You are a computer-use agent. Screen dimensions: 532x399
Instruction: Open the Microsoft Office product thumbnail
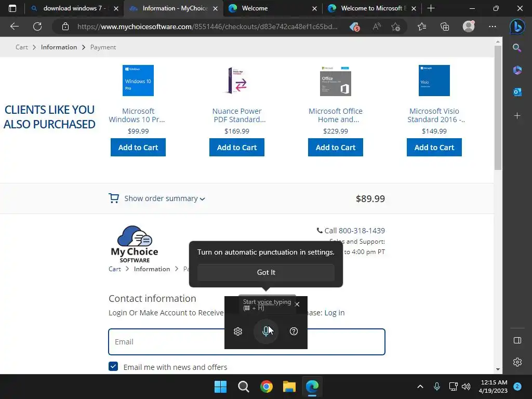[336, 81]
